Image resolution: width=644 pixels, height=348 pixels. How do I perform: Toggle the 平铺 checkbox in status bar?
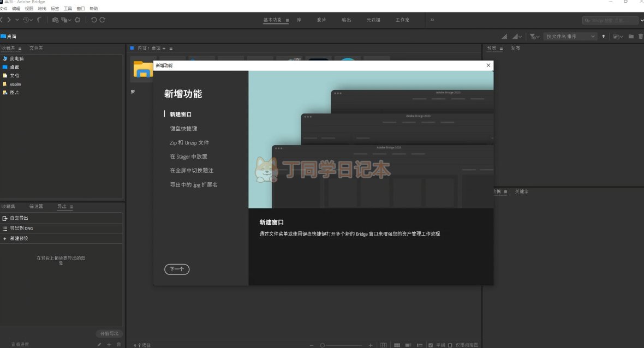coord(431,345)
